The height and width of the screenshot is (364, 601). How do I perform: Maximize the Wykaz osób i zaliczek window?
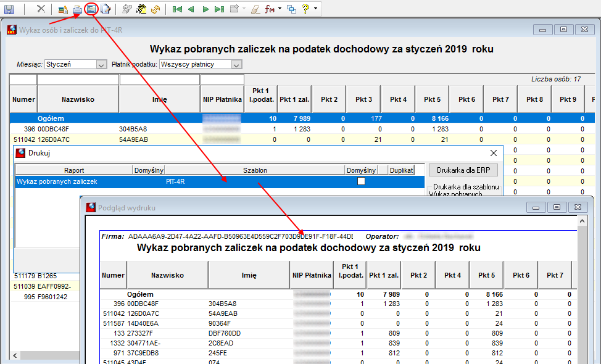click(563, 30)
